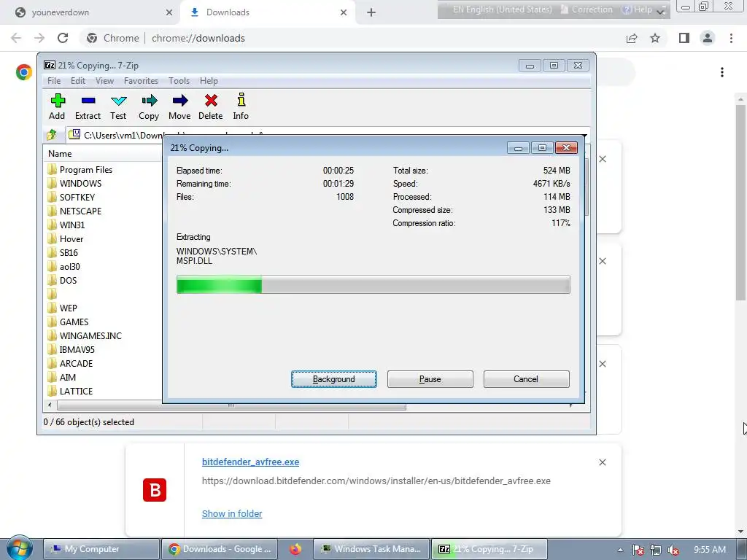747x560 pixels.
Task: Open the Help menu in 7-Zip
Action: (209, 81)
